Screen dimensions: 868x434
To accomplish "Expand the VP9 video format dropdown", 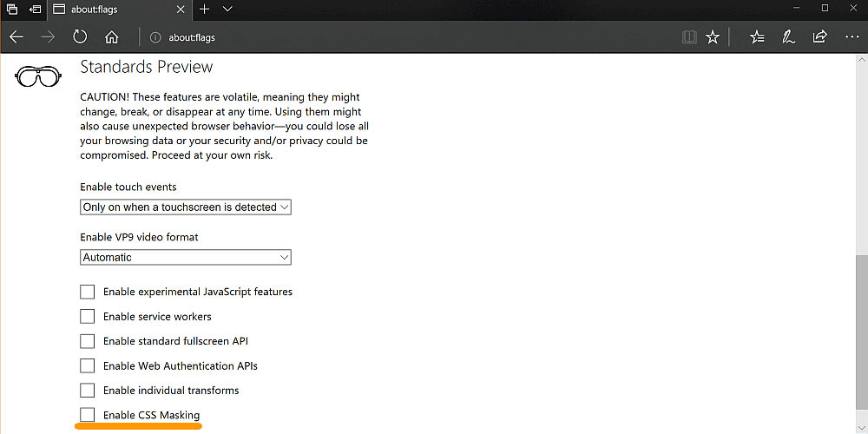I will (186, 257).
